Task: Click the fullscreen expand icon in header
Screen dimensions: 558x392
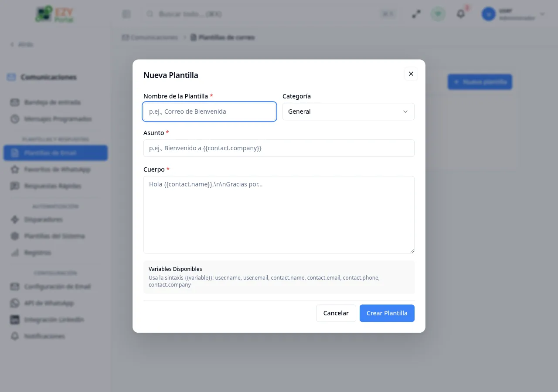Action: pyautogui.click(x=416, y=14)
